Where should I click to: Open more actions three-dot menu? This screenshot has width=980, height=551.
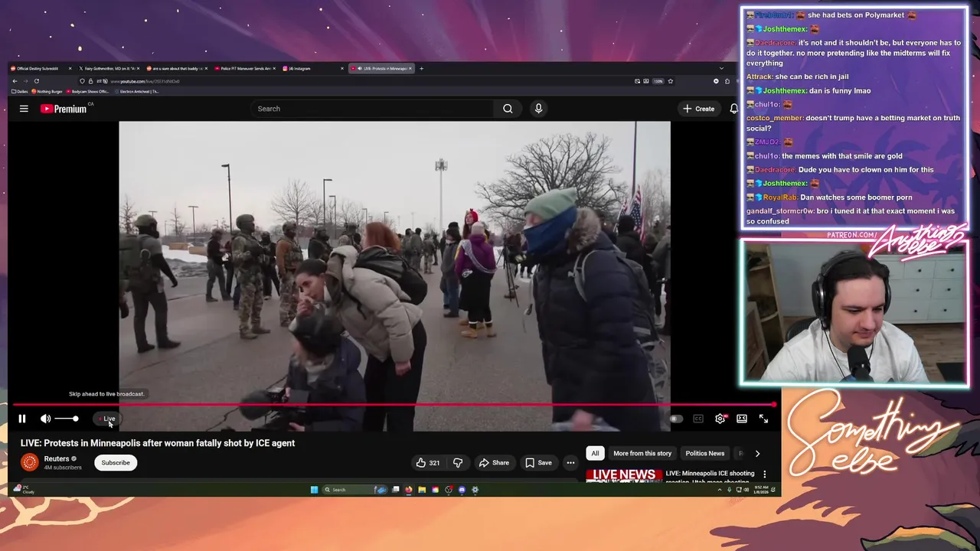570,462
